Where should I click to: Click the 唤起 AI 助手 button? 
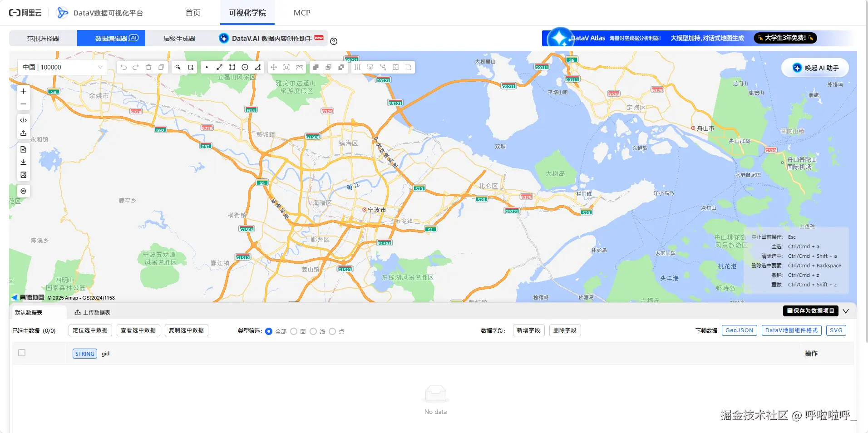click(815, 68)
